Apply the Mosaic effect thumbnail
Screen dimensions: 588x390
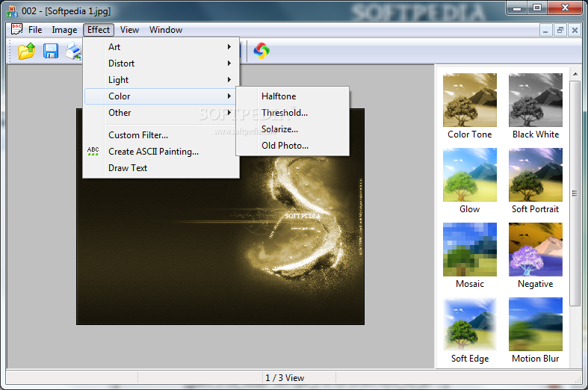coord(469,250)
